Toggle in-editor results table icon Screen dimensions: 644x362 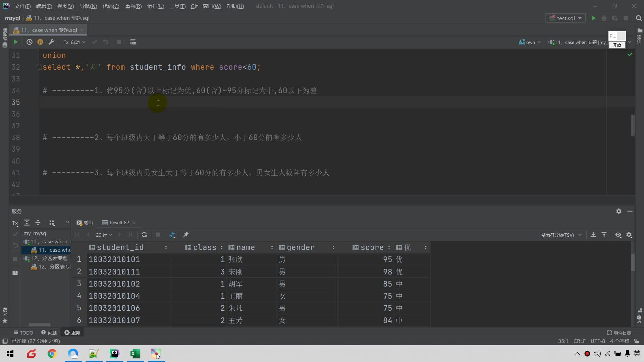pos(133,42)
